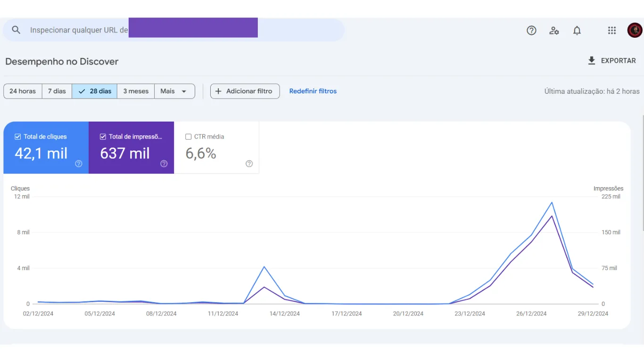Click the 23/12/2024 axis date
The height and width of the screenshot is (362, 644).
click(470, 314)
